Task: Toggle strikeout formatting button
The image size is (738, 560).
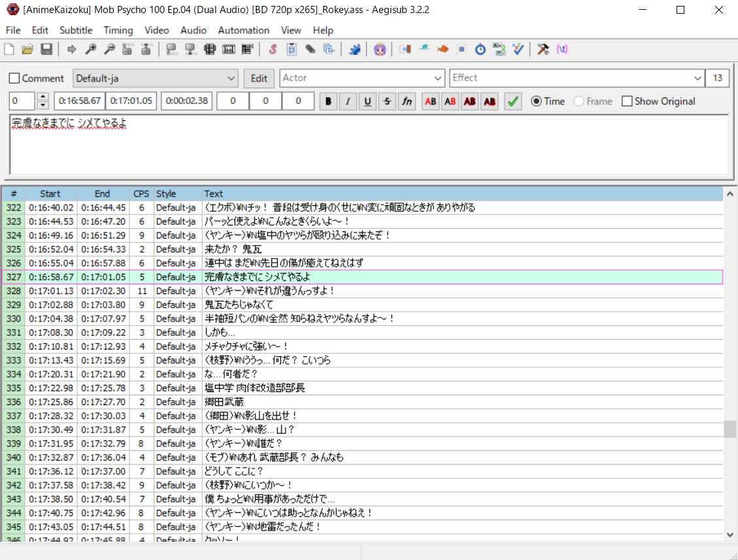Action: pyautogui.click(x=387, y=101)
